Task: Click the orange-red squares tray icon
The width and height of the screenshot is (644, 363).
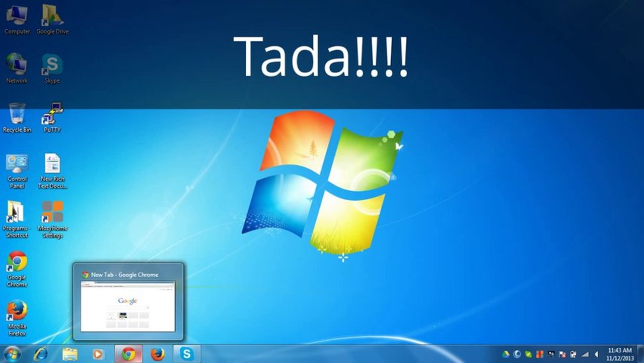Action: [x=539, y=354]
